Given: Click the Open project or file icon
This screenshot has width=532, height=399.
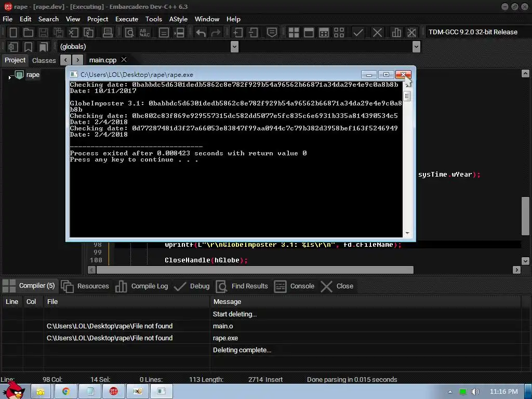Looking at the screenshot, I should (28, 33).
